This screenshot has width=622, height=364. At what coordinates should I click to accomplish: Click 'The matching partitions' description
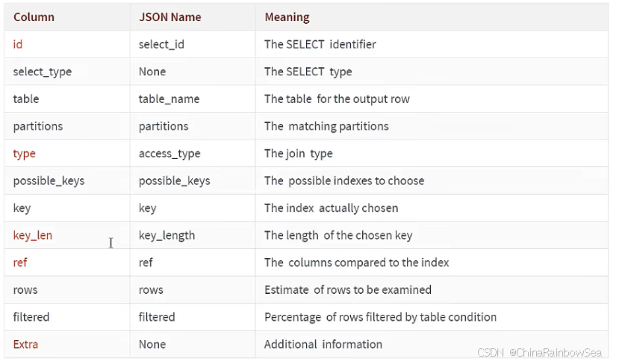326,126
